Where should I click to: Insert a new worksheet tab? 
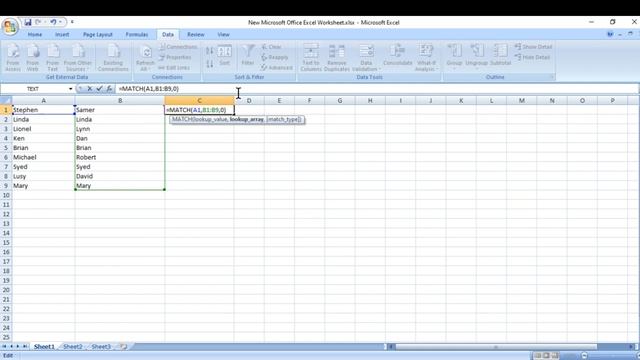click(x=123, y=347)
